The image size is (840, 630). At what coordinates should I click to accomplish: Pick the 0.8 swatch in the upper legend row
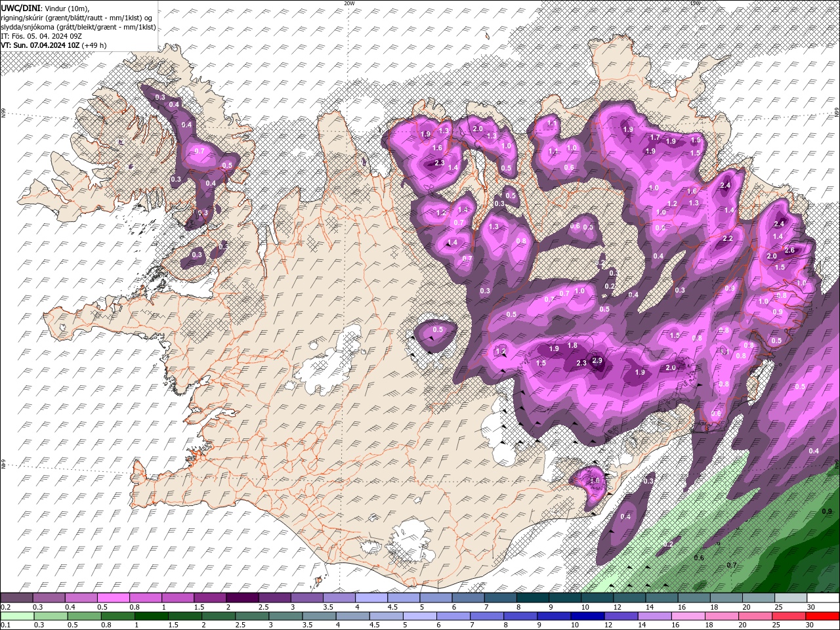tap(145, 598)
